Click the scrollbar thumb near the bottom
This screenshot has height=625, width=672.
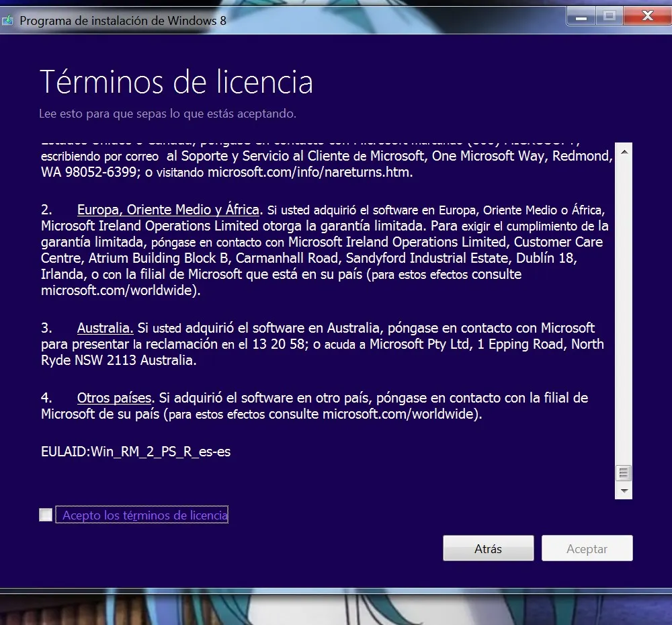tap(624, 474)
